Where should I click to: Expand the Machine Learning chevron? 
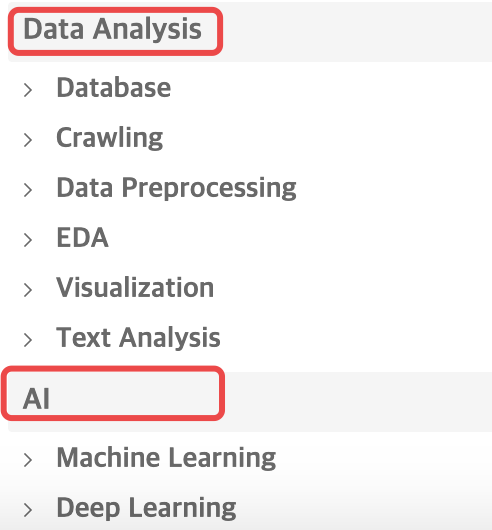point(28,460)
